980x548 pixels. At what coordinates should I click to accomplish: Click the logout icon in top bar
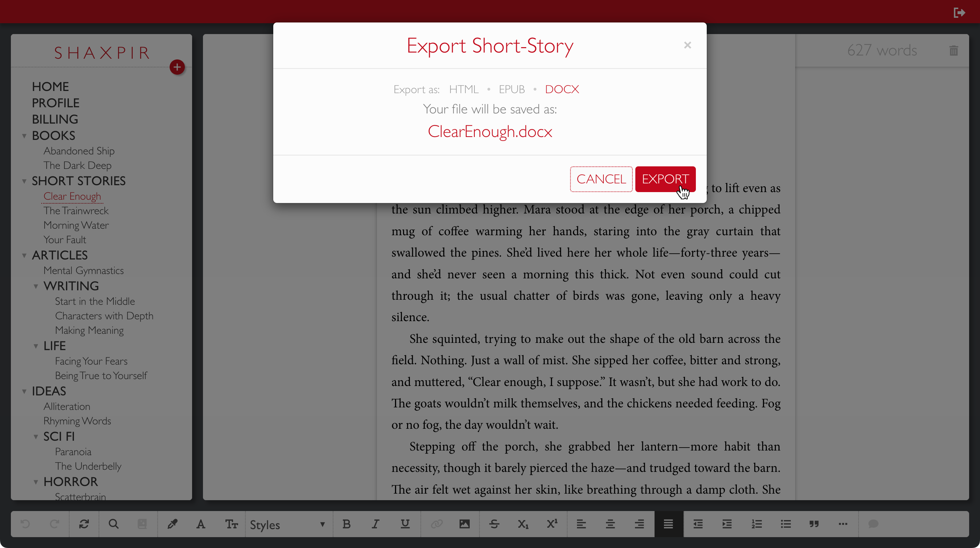point(959,13)
